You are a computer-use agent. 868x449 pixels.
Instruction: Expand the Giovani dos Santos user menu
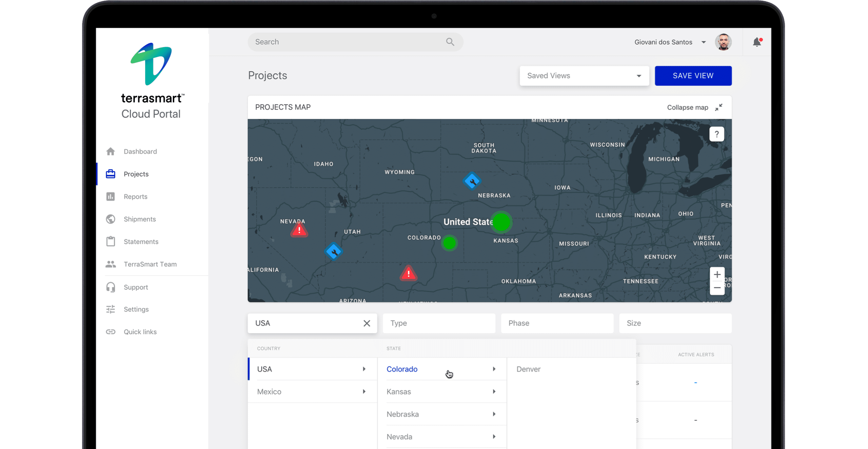704,42
